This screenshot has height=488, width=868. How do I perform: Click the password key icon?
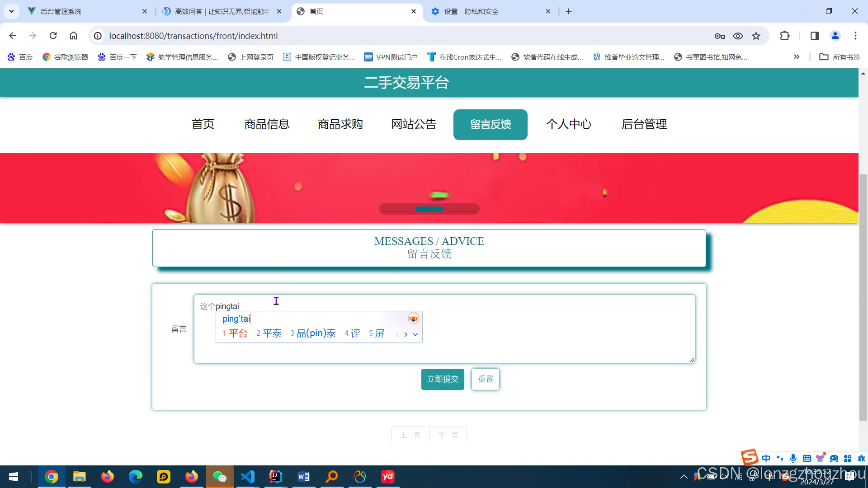720,36
